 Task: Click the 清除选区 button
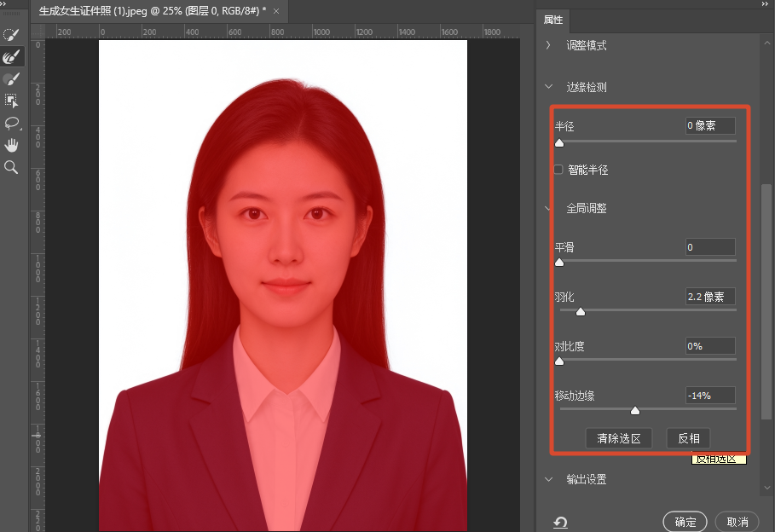pyautogui.click(x=619, y=438)
